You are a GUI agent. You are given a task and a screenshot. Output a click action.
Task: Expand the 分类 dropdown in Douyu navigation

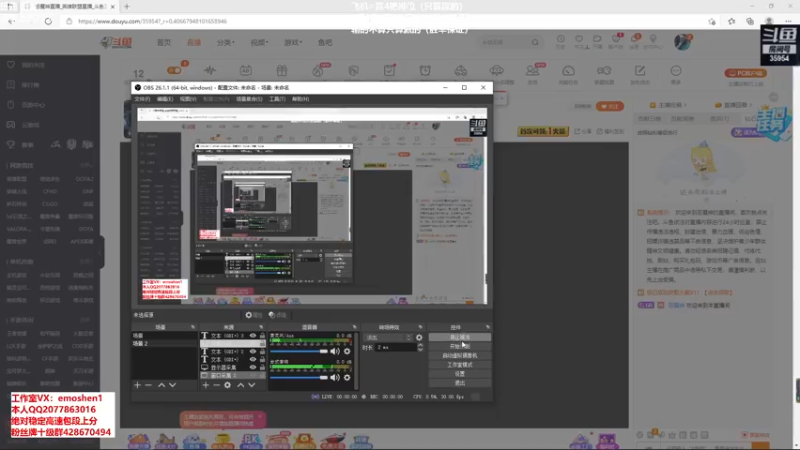tap(225, 42)
